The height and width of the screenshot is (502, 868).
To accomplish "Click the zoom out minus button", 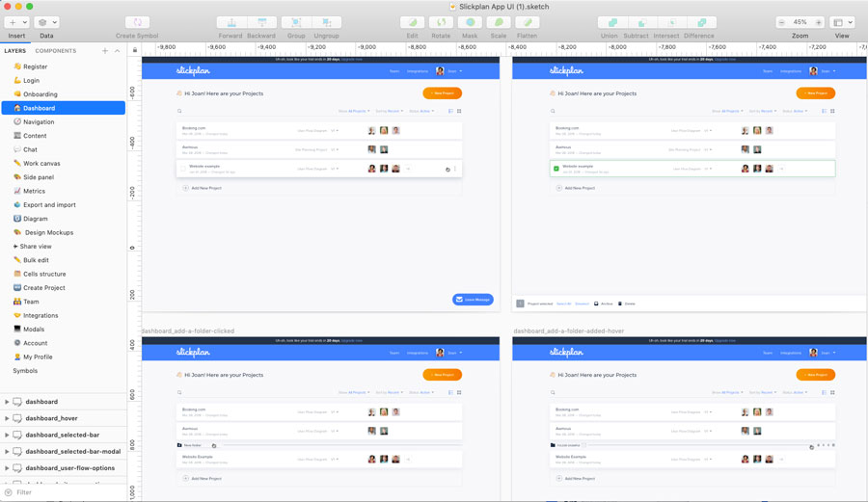I will (782, 22).
